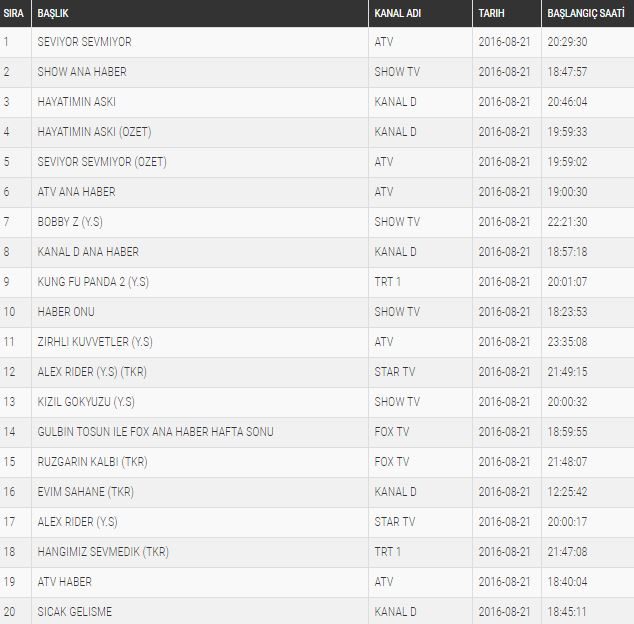Click HAYATIMIN ASKI (OZET) title
The height and width of the screenshot is (624, 634).
(94, 132)
